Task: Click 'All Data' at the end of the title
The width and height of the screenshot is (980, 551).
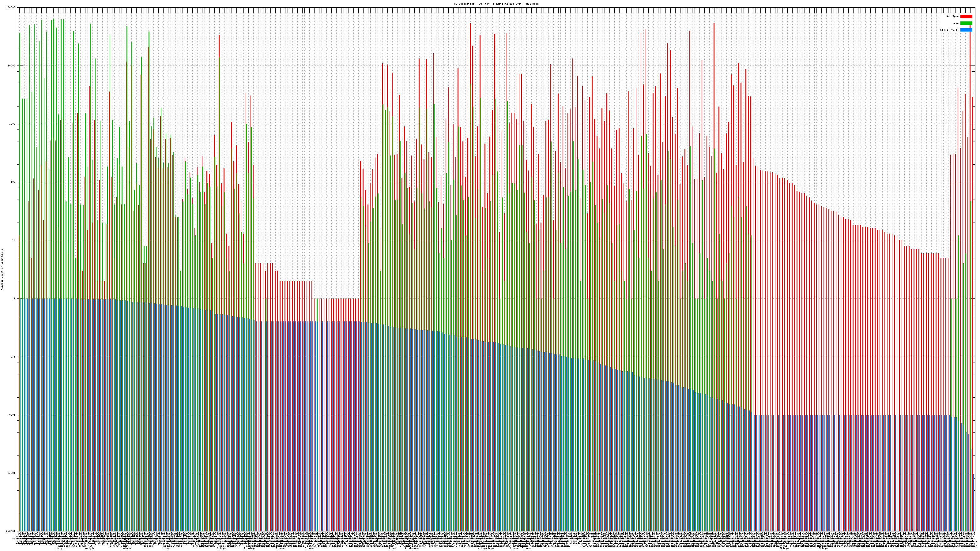Action: [533, 4]
